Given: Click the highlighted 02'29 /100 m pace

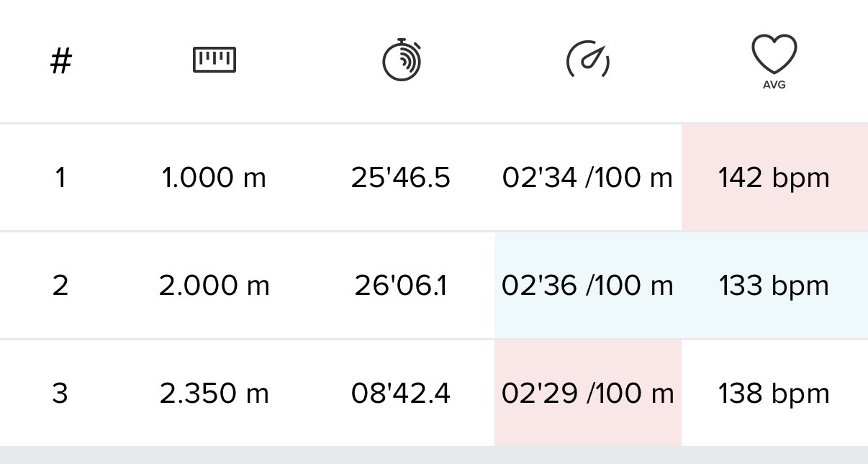Looking at the screenshot, I should point(587,394).
